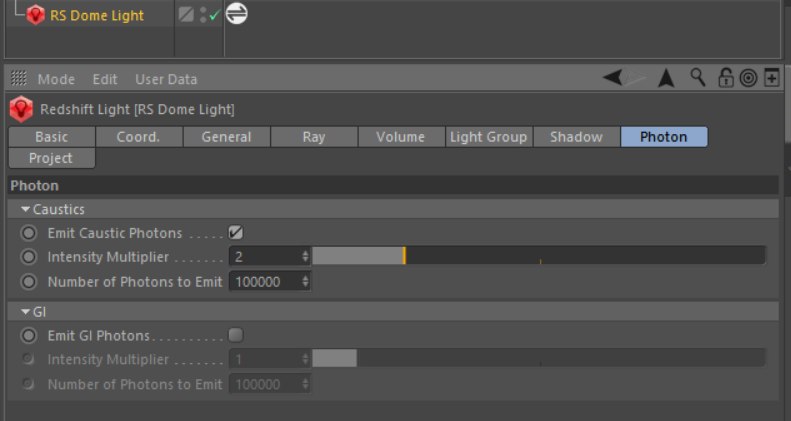Screen dimensions: 791x421
Task: Toggle the RS Dome Light layer square icon
Action: pyautogui.click(x=186, y=14)
